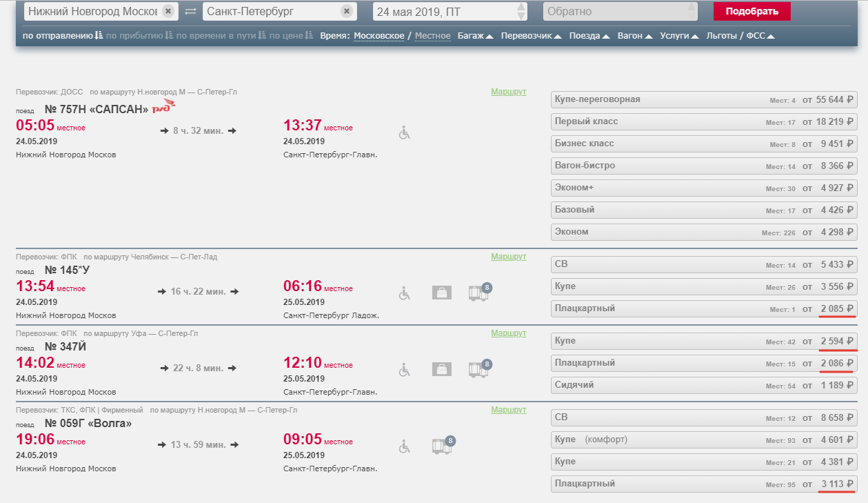This screenshot has width=868, height=503.
Task: Click the RZD logo next to Сапсан
Action: click(x=164, y=106)
